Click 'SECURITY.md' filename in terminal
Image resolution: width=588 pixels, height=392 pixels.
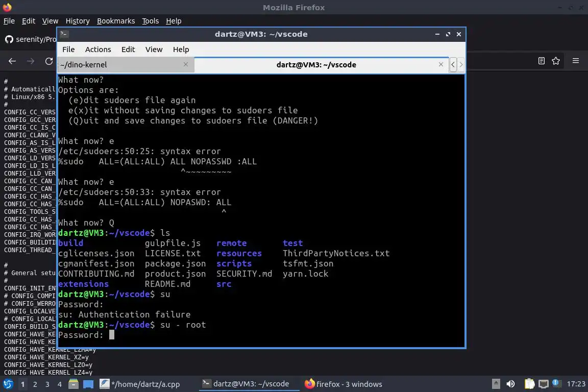[x=244, y=274]
